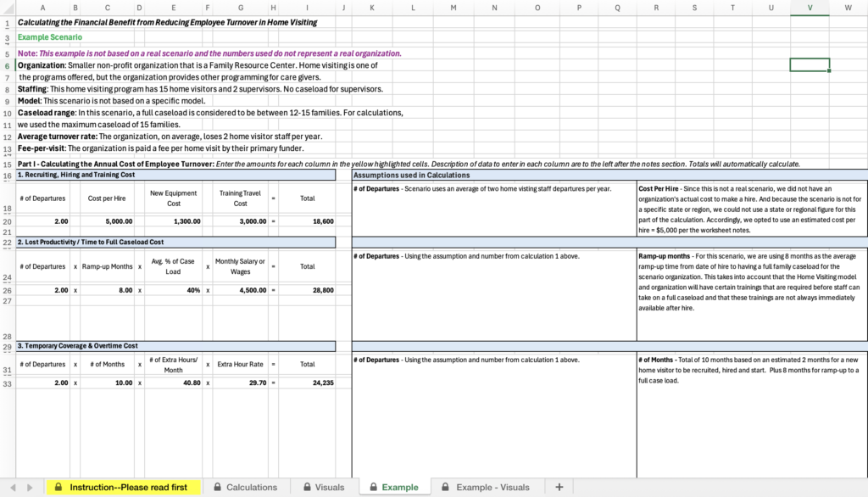Select # of Departures 2.00 in row 20
The height and width of the screenshot is (497, 868).
click(x=42, y=221)
